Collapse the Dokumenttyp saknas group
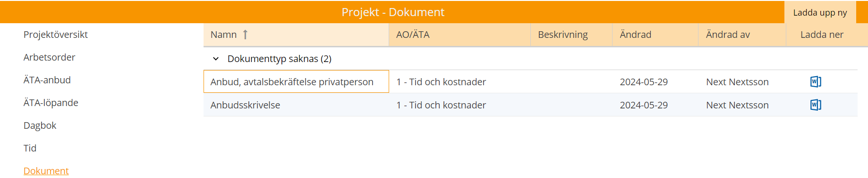 tap(216, 59)
